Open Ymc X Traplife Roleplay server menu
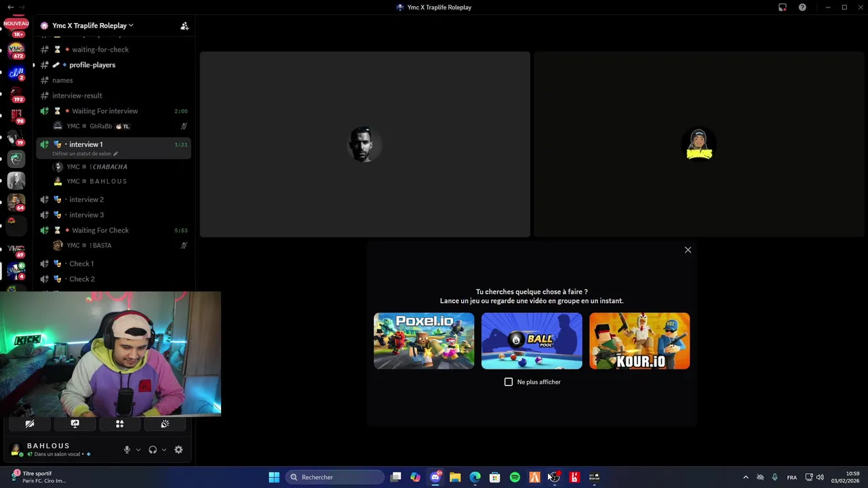This screenshot has height=488, width=868. 92,26
